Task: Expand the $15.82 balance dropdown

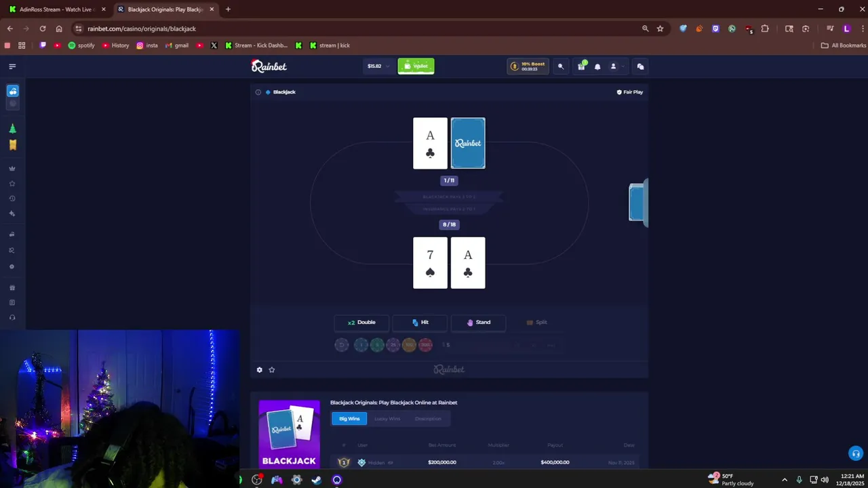Action: point(378,66)
